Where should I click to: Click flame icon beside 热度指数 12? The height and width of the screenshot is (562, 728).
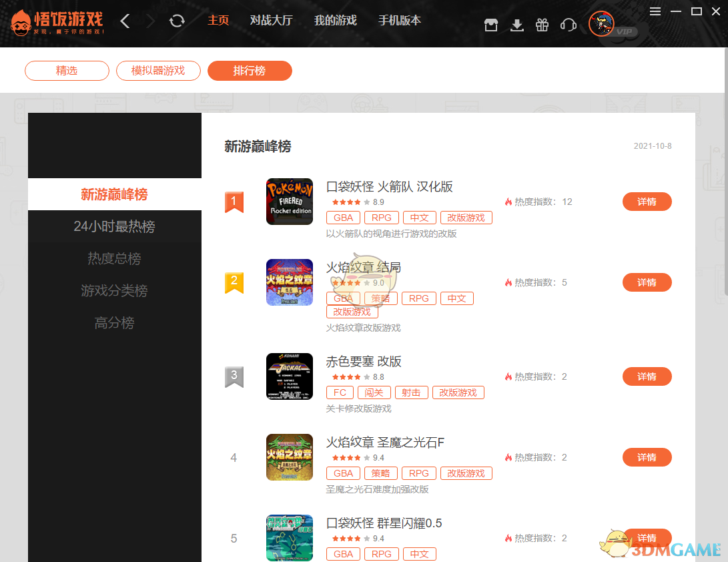(x=508, y=202)
